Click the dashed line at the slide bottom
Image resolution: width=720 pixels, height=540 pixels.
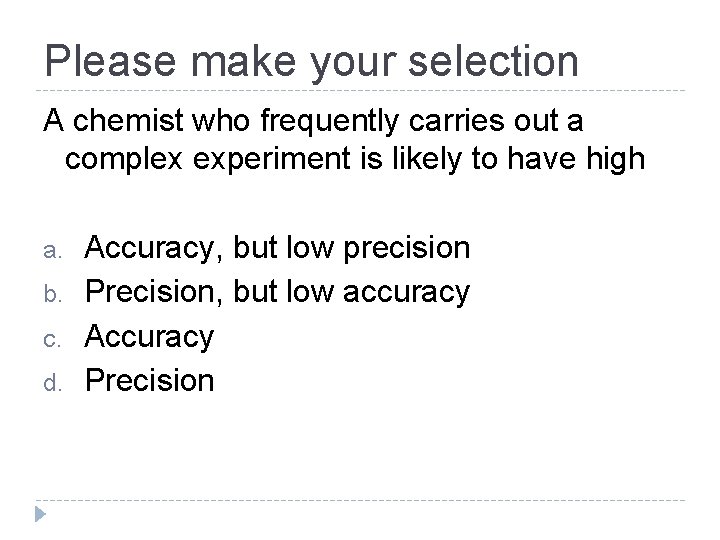pos(360,500)
